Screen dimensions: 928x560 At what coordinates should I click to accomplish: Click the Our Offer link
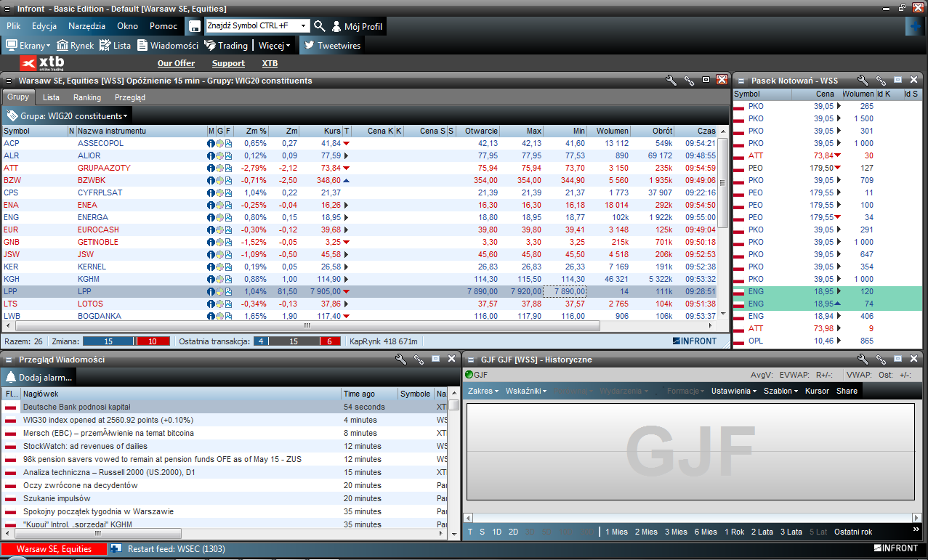tap(176, 63)
